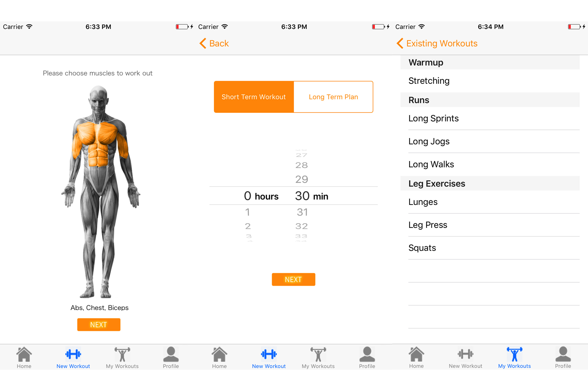Select Short Term Workout segment
Image resolution: width=588 pixels, height=391 pixels.
click(254, 97)
